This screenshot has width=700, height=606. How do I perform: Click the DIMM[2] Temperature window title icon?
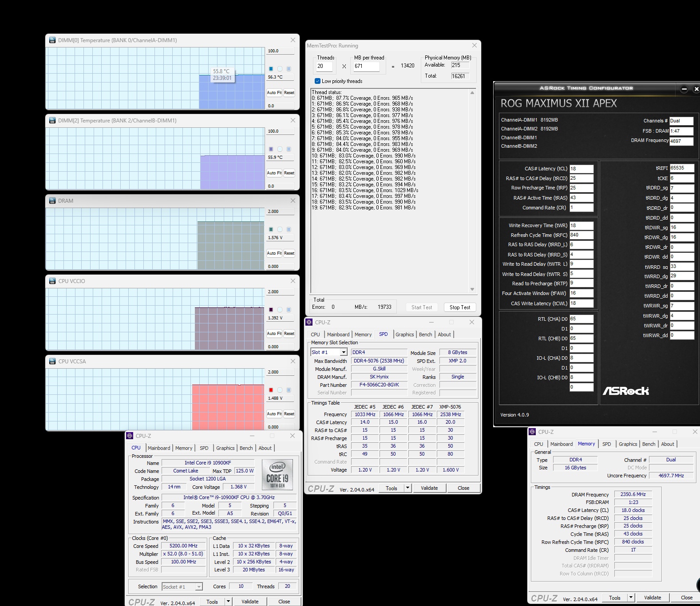52,121
